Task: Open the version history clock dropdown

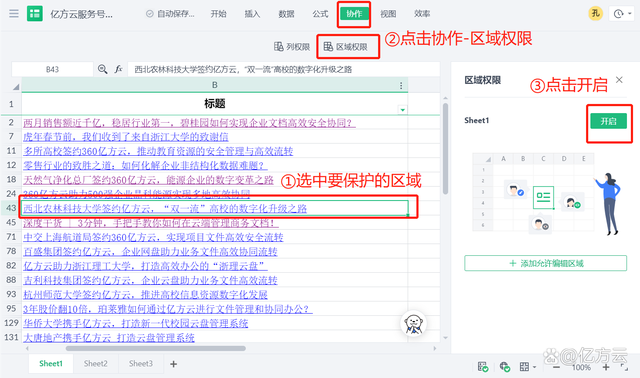Action: [622, 14]
